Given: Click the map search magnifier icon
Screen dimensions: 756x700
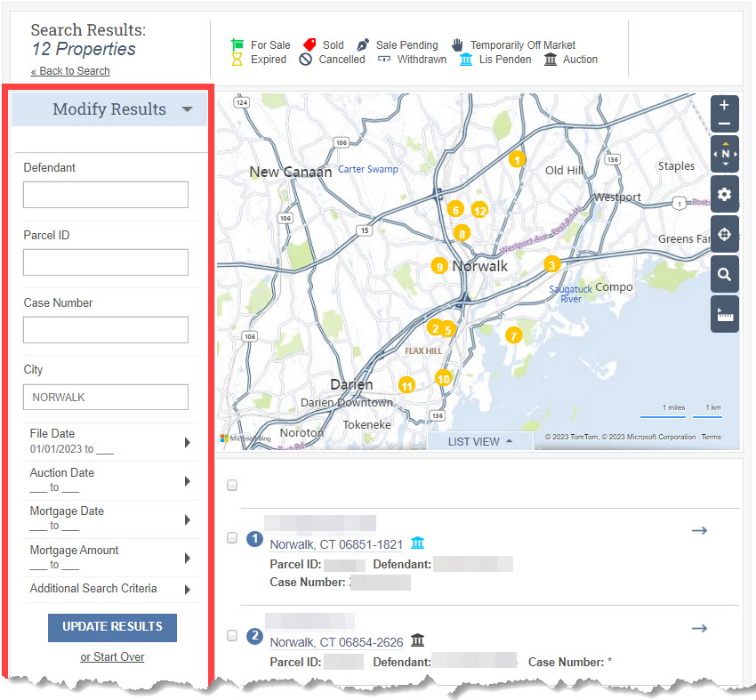Looking at the screenshot, I should [x=724, y=274].
